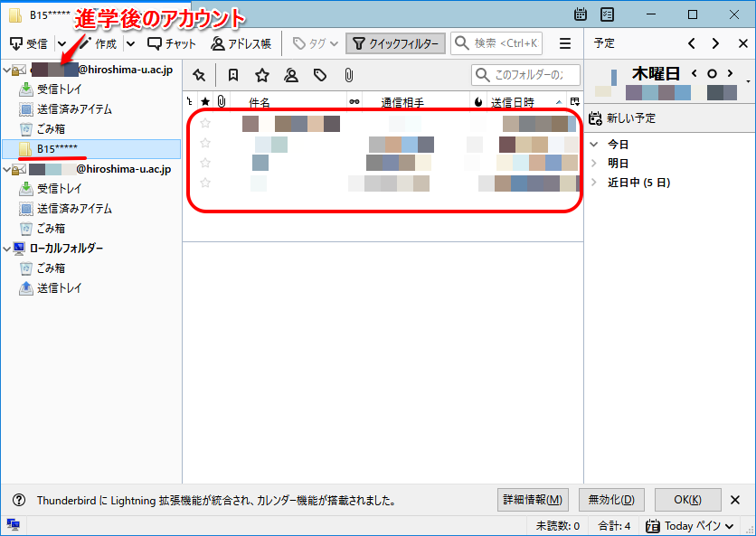Filter messages with attachments via paperclip icon

tap(348, 75)
